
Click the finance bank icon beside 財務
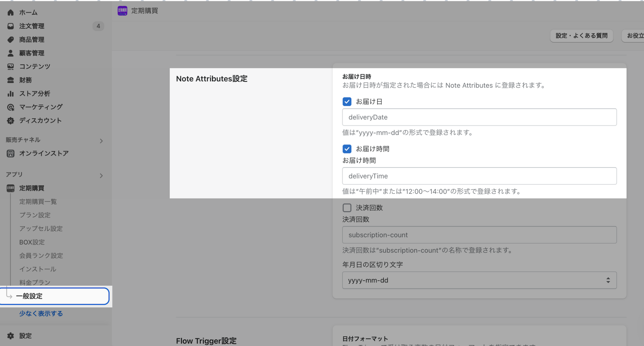[11, 80]
